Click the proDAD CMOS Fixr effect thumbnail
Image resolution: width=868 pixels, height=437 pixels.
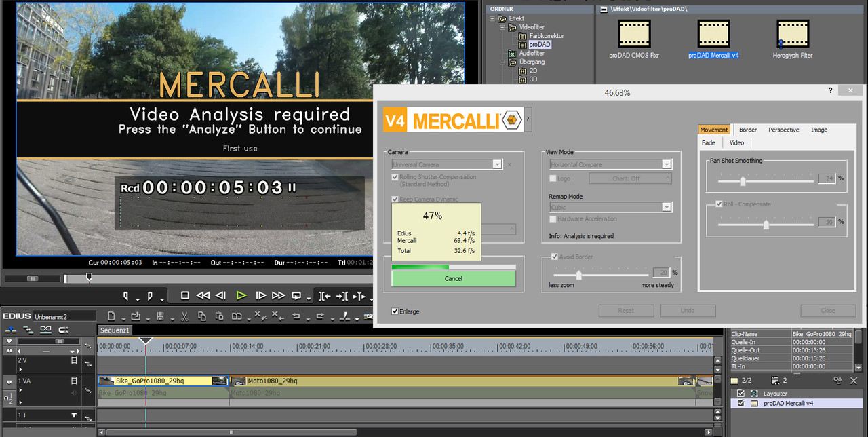634,33
